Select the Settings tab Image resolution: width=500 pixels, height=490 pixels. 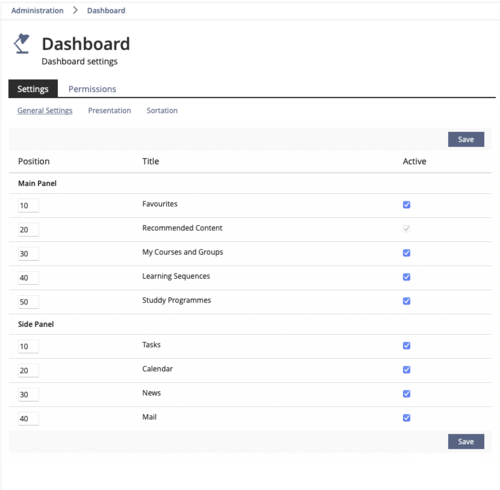(33, 89)
